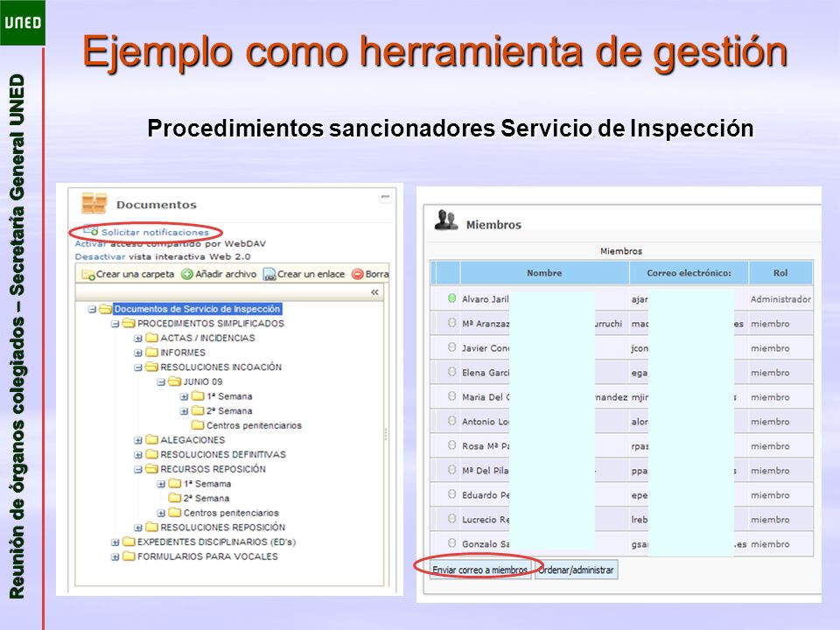This screenshot has height=630, width=840.
Task: Collapse RESOLUCIONES INCOACIÓN node
Action: pos(137,367)
